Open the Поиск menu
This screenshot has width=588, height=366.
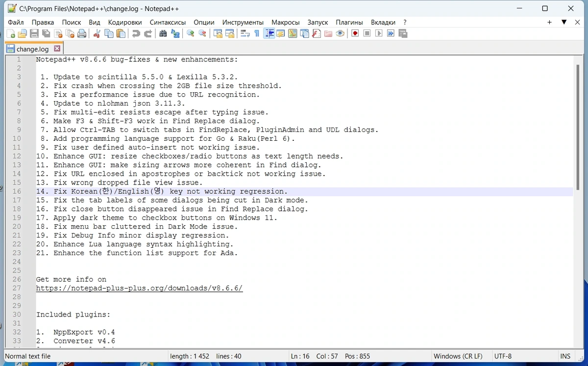pyautogui.click(x=72, y=22)
